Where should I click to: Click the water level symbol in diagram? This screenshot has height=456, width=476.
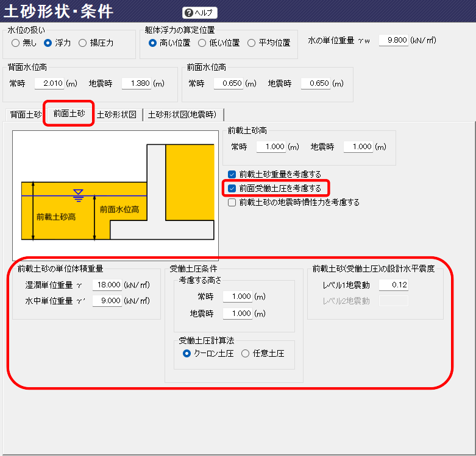(79, 195)
